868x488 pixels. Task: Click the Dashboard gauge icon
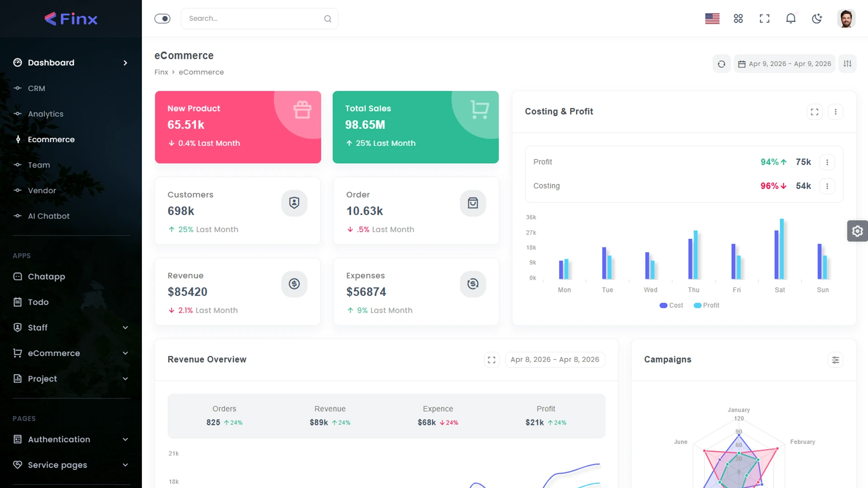(x=18, y=62)
